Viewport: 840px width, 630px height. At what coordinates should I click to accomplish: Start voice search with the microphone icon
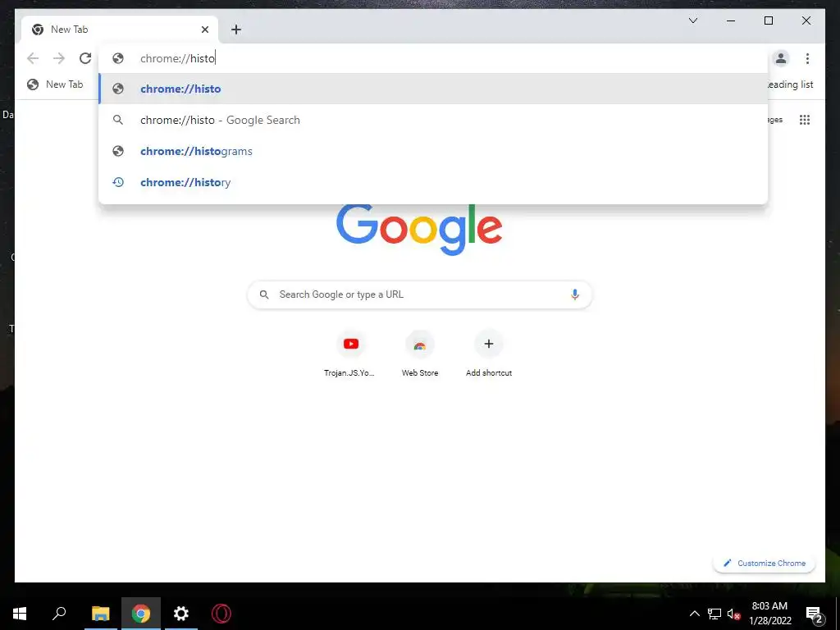point(575,294)
